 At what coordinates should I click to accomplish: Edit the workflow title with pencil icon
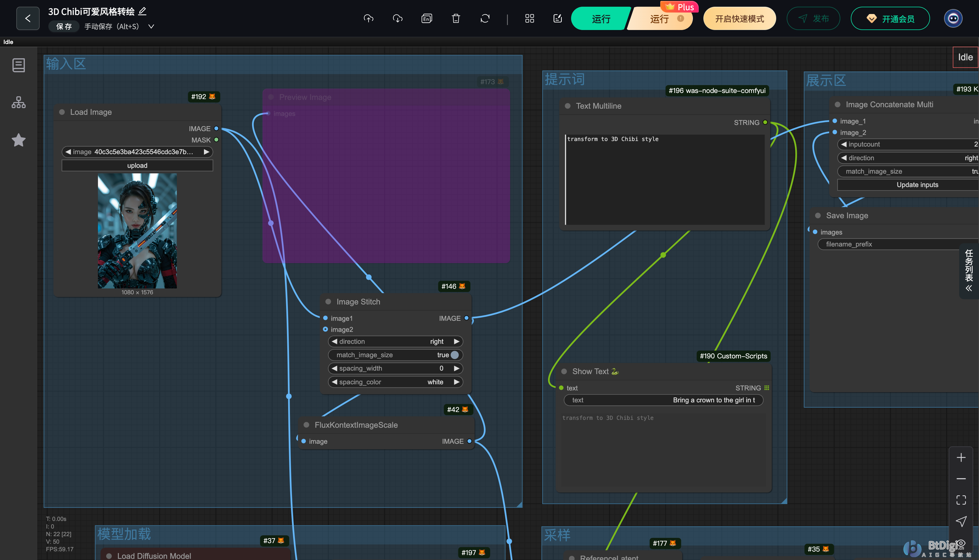142,11
